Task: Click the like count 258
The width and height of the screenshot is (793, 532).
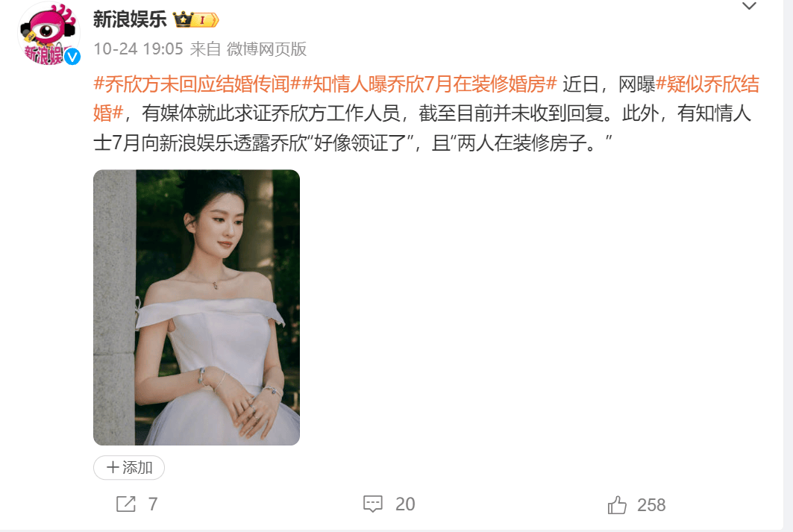Action: (x=651, y=504)
